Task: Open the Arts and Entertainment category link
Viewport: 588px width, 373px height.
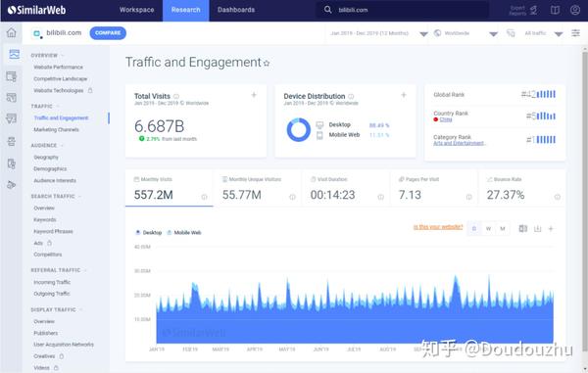Action: [x=460, y=143]
